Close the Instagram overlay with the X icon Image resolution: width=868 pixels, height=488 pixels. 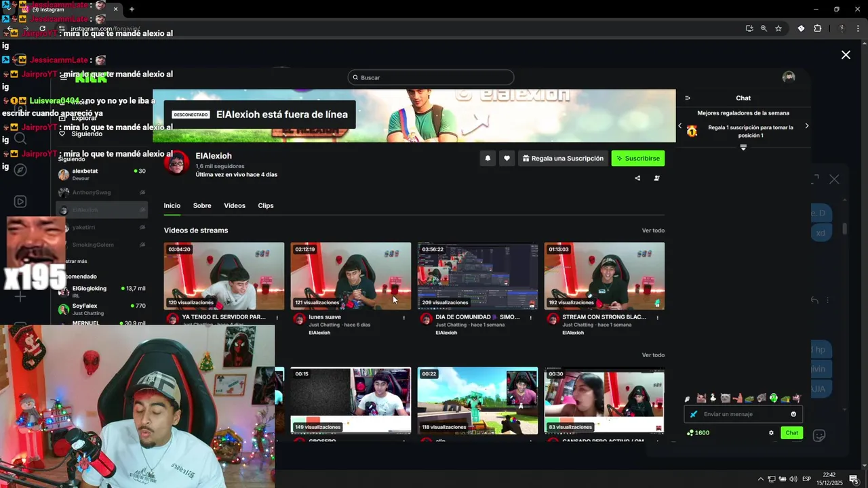coord(846,55)
